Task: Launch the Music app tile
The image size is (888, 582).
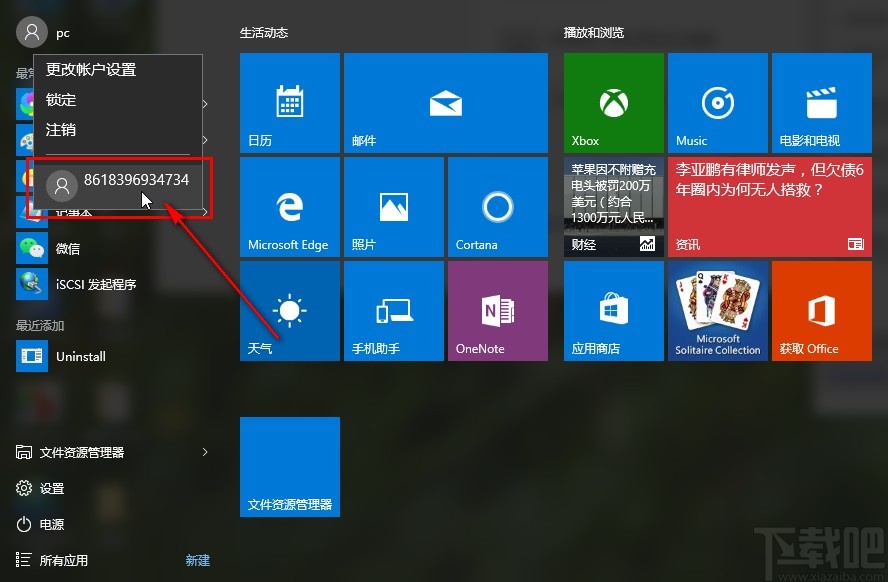Action: [x=718, y=102]
